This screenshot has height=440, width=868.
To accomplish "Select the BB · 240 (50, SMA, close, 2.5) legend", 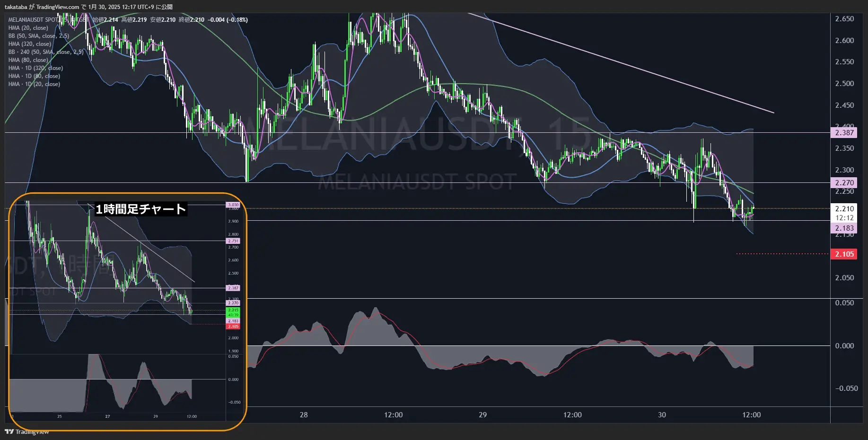I will [x=45, y=52].
